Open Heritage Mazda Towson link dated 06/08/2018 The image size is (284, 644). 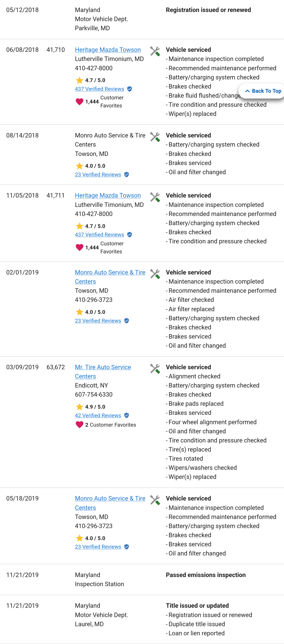(x=108, y=50)
